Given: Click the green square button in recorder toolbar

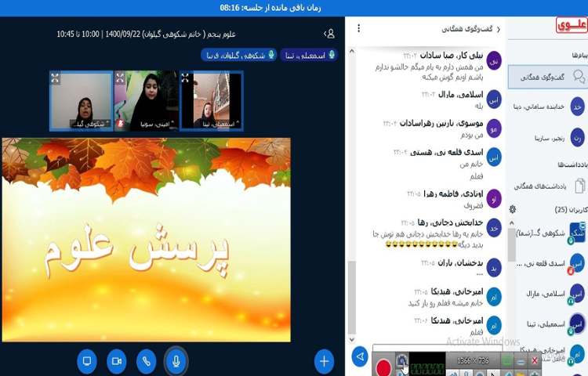Looking at the screenshot, I should (x=506, y=361).
